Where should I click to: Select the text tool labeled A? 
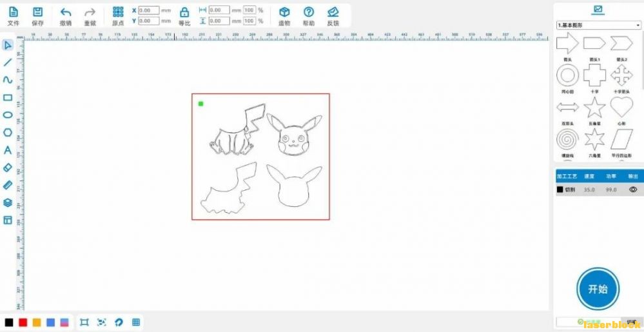click(7, 150)
